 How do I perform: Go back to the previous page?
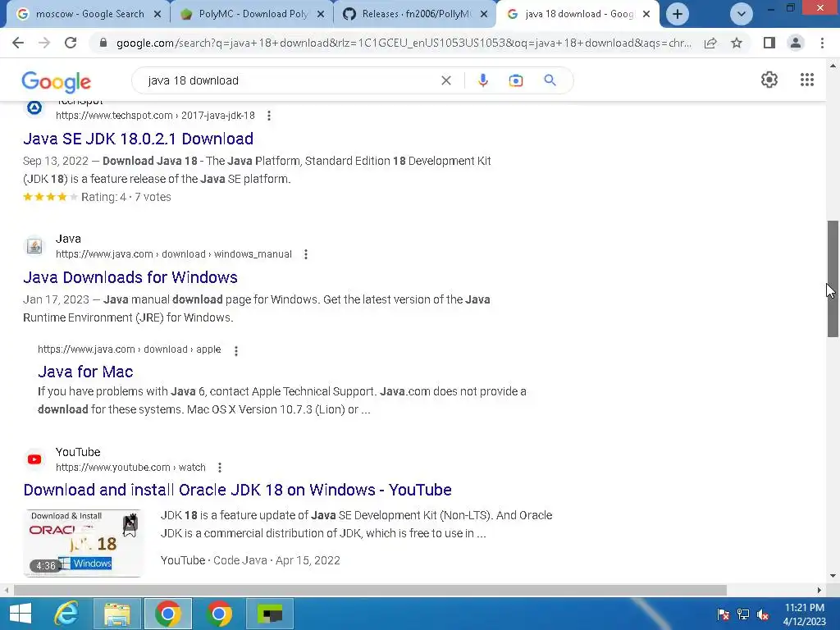[x=18, y=43]
